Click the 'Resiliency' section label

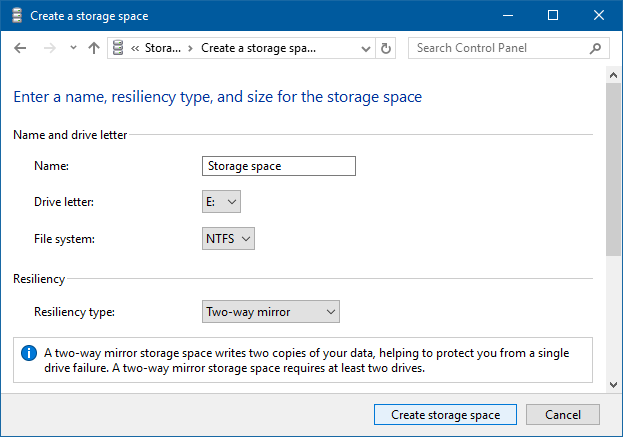[39, 279]
